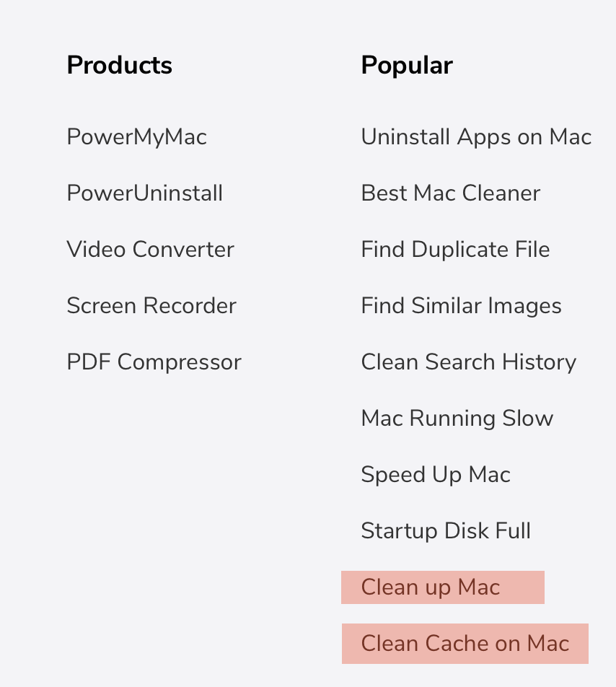Choose the first link under Popular
616x687 pixels.
pyautogui.click(x=476, y=137)
